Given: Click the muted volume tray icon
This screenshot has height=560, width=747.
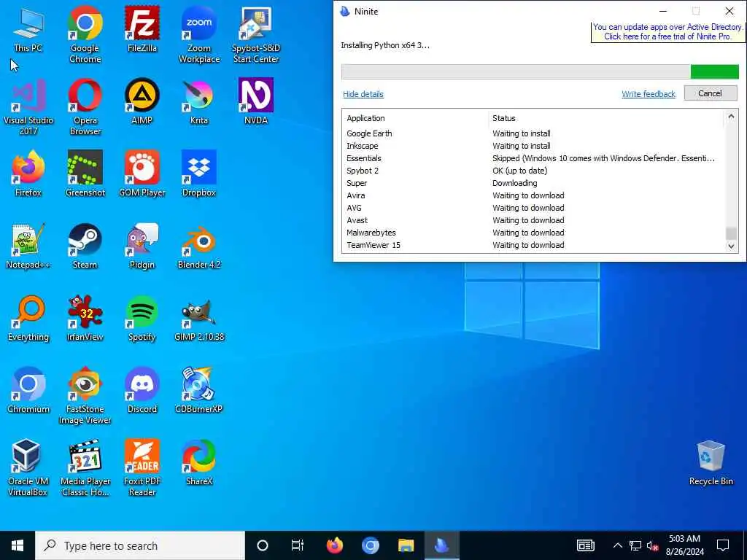Looking at the screenshot, I should coord(652,545).
